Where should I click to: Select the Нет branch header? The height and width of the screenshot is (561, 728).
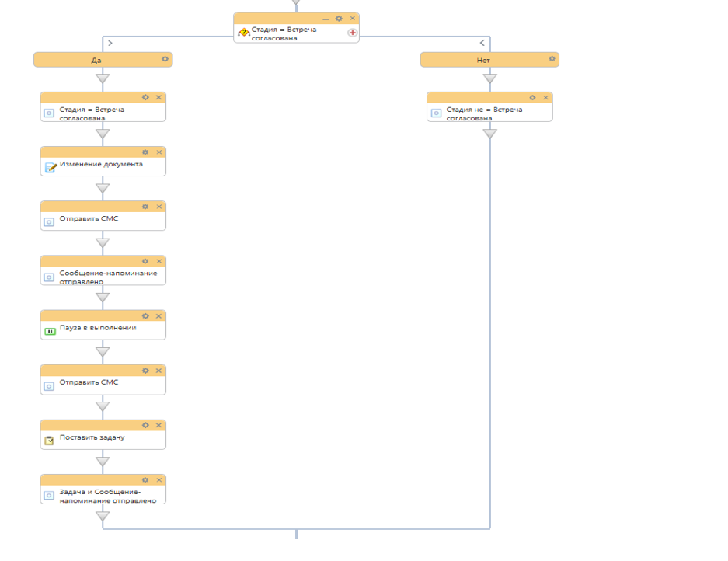489,60
